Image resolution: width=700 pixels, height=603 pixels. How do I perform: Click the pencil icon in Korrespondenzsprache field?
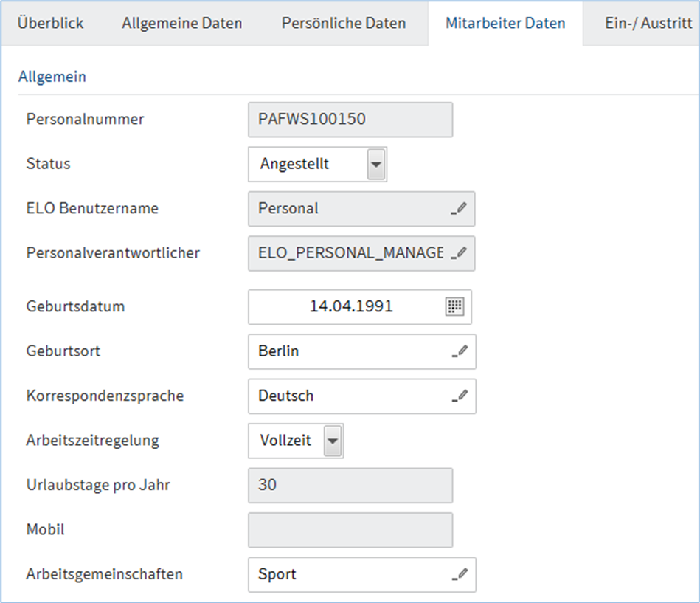click(460, 396)
